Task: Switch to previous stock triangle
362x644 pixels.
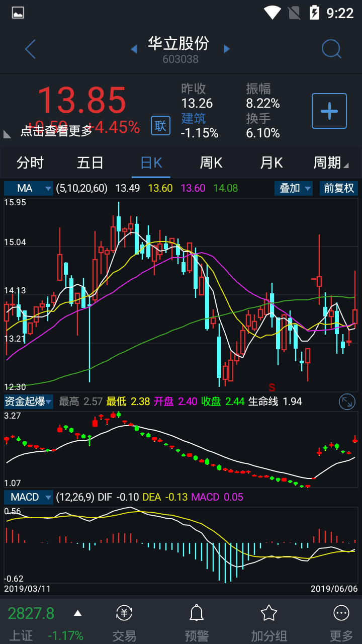Action: (x=134, y=49)
